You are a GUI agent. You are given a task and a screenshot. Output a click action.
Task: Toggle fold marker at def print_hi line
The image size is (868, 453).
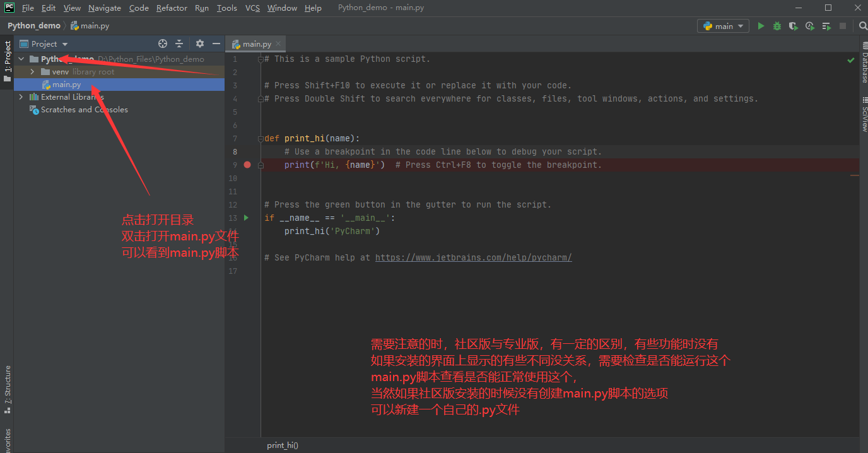(x=261, y=139)
